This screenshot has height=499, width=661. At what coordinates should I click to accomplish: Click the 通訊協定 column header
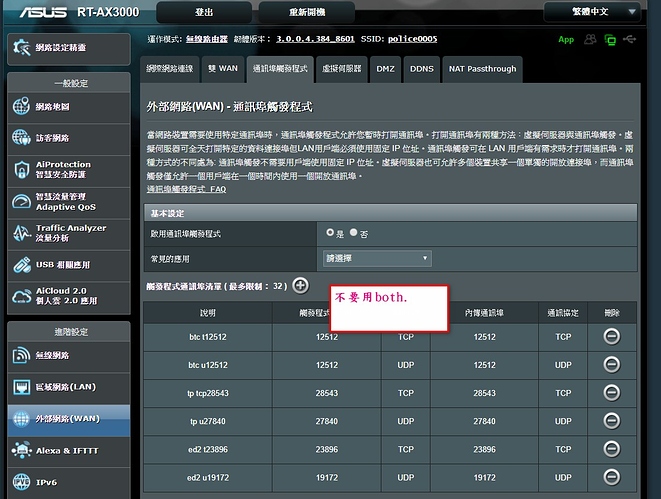pyautogui.click(x=563, y=313)
